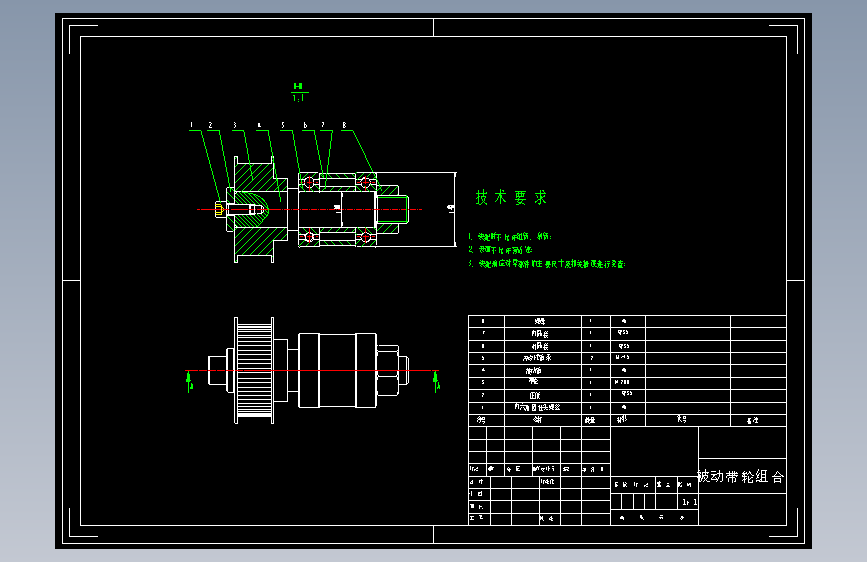Select the 被动带轮组合 title block text
This screenshot has width=867, height=562.
click(x=740, y=476)
